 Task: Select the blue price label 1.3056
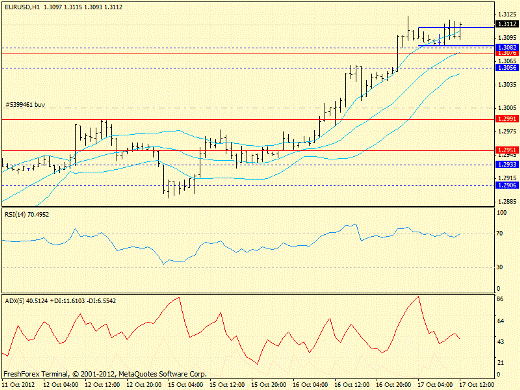click(507, 68)
